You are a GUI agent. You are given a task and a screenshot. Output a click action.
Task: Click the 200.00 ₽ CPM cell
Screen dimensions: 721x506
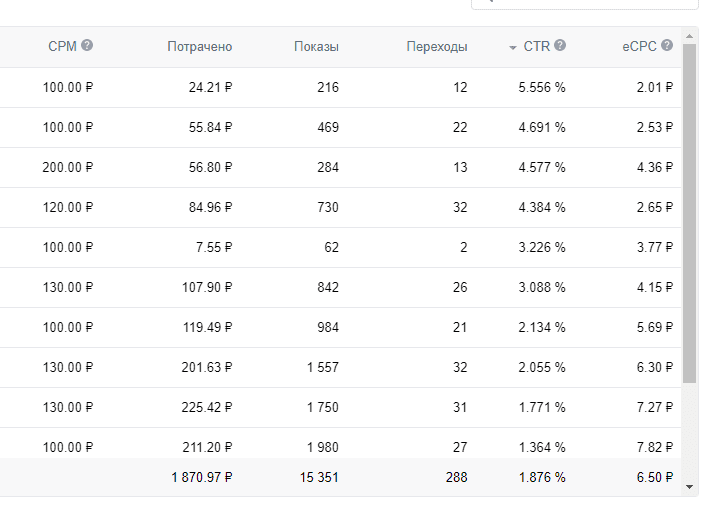[68, 167]
